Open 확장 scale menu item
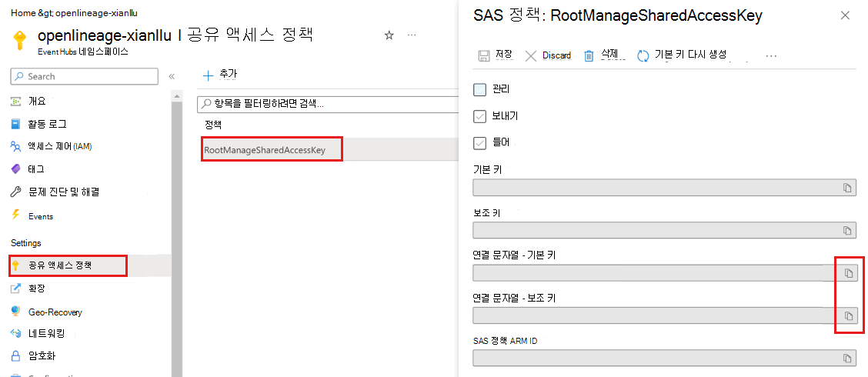The image size is (868, 377). point(36,289)
